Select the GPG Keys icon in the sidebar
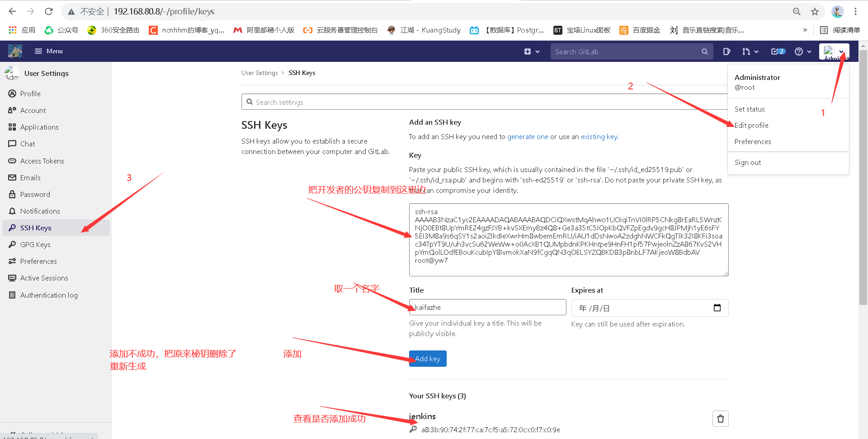Viewport: 868px width, 439px height. [13, 244]
